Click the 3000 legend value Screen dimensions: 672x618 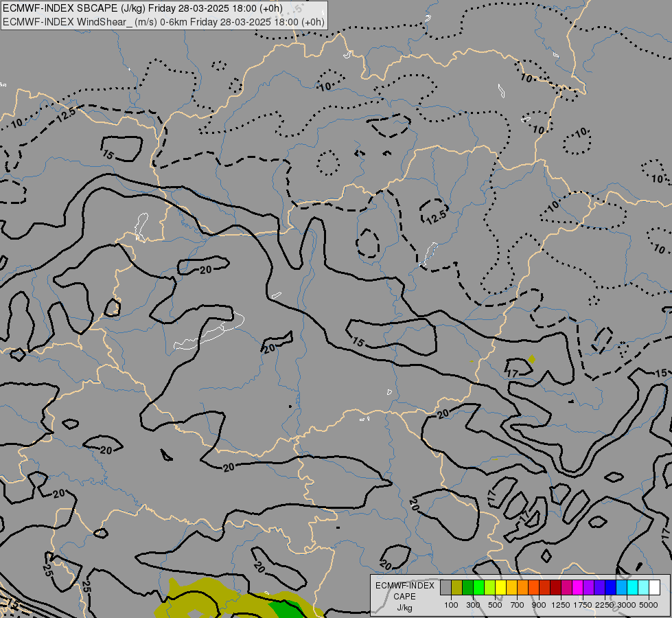click(627, 605)
